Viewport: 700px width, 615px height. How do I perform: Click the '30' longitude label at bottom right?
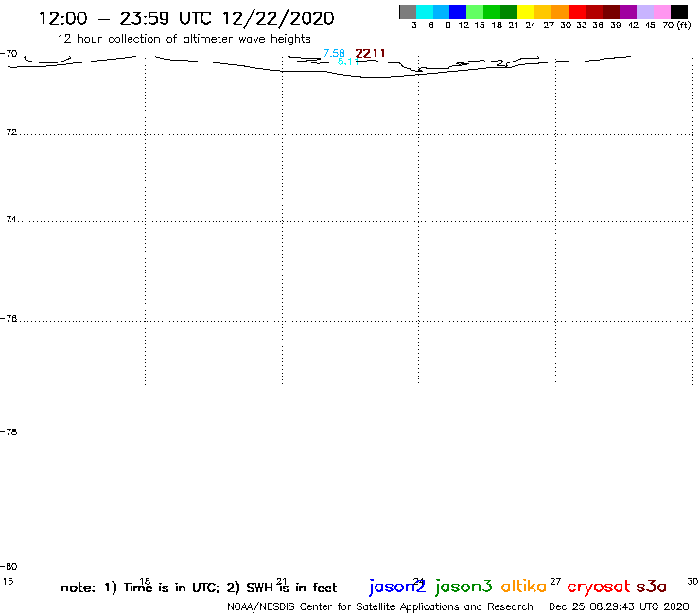(x=692, y=582)
